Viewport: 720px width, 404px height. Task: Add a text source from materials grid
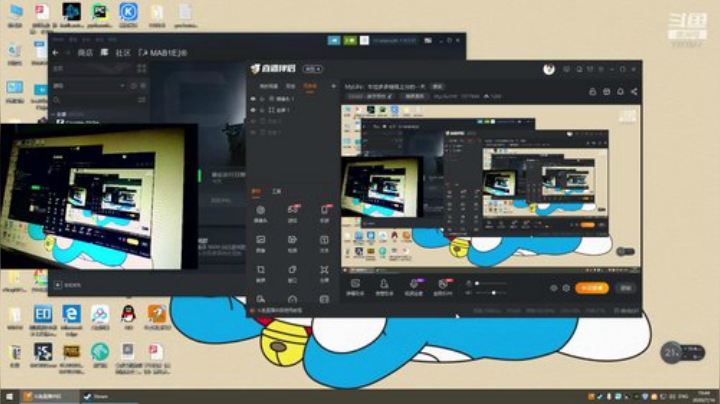[324, 244]
